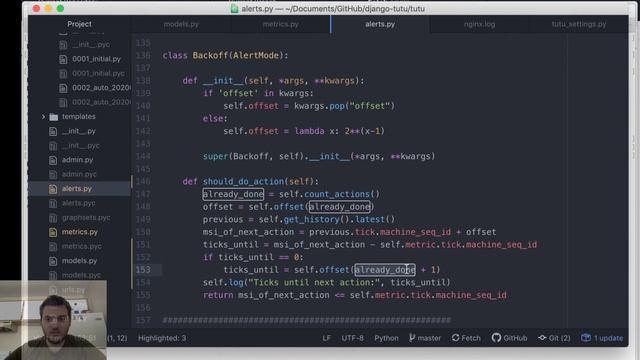Click the Highlighted: 3 status text
Image resolution: width=640 pixels, height=360 pixels.
point(162,338)
